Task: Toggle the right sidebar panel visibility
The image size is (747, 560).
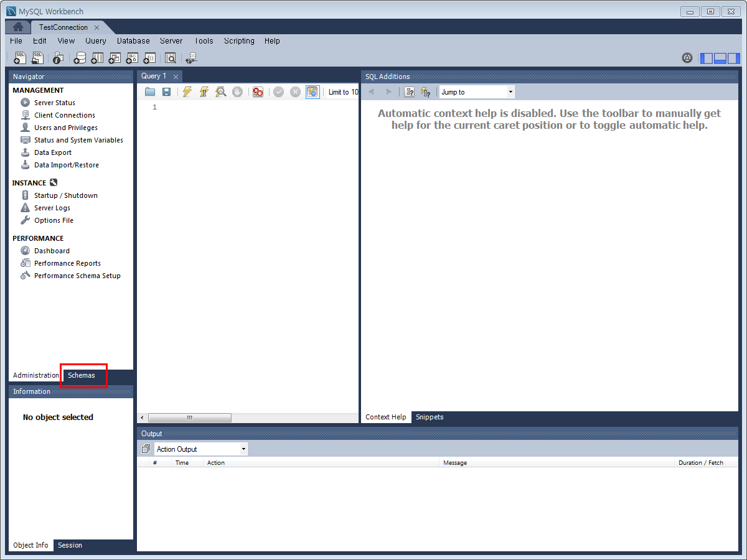Action: 734,58
